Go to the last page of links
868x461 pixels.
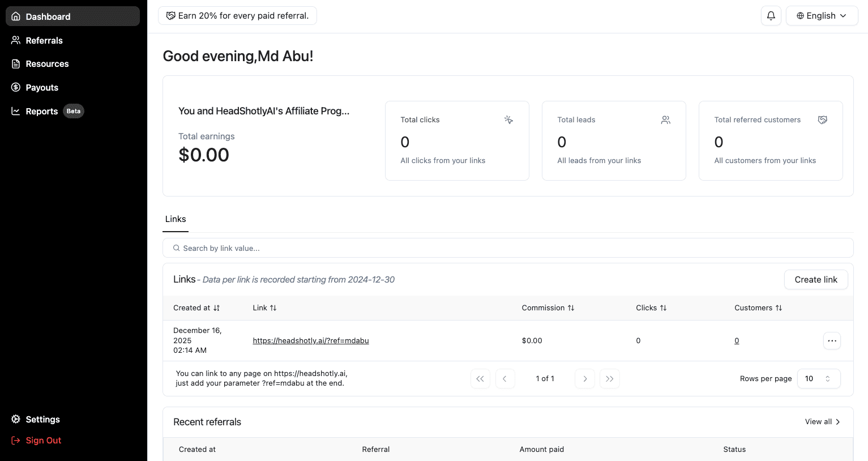(609, 379)
